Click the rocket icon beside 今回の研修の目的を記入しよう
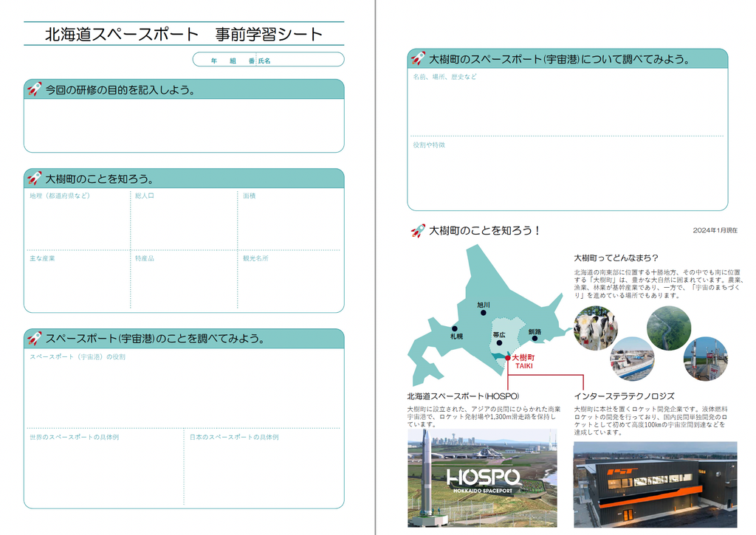The width and height of the screenshot is (756, 535). (x=34, y=89)
